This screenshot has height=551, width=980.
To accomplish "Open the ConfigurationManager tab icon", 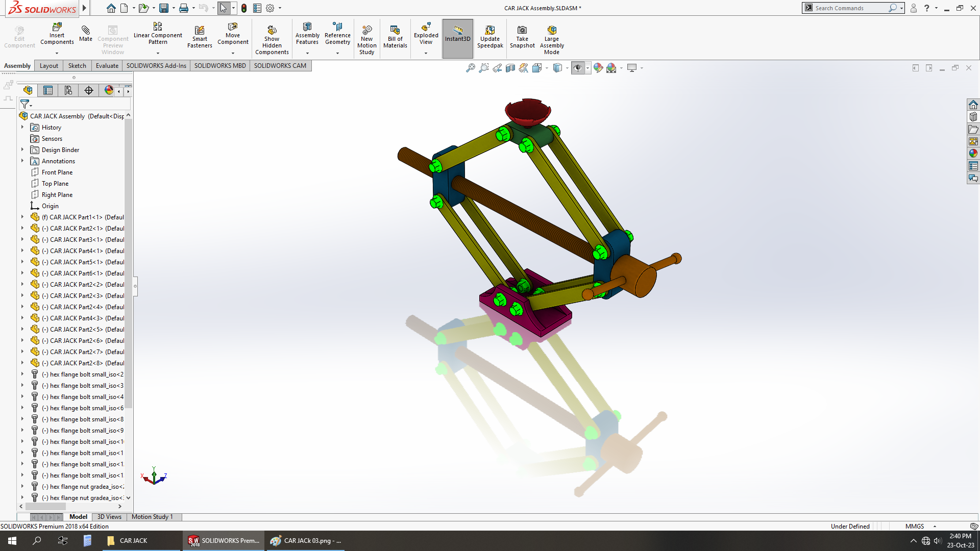I will 68,90.
